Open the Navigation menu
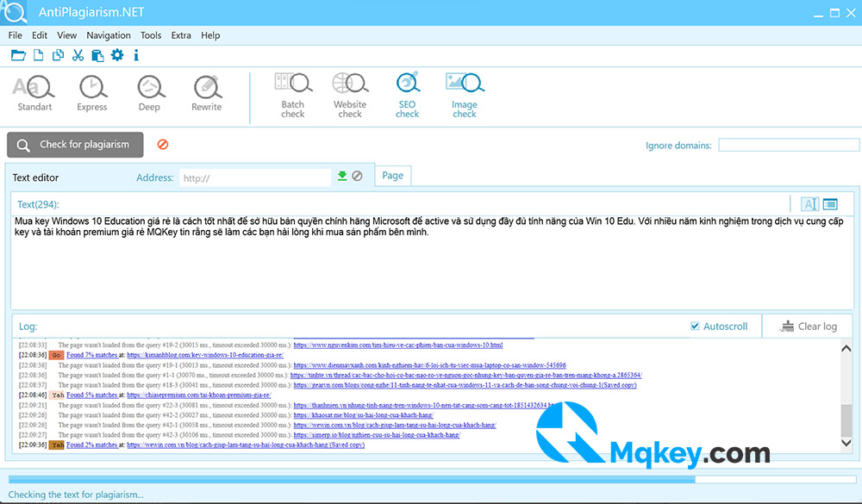 [x=109, y=35]
